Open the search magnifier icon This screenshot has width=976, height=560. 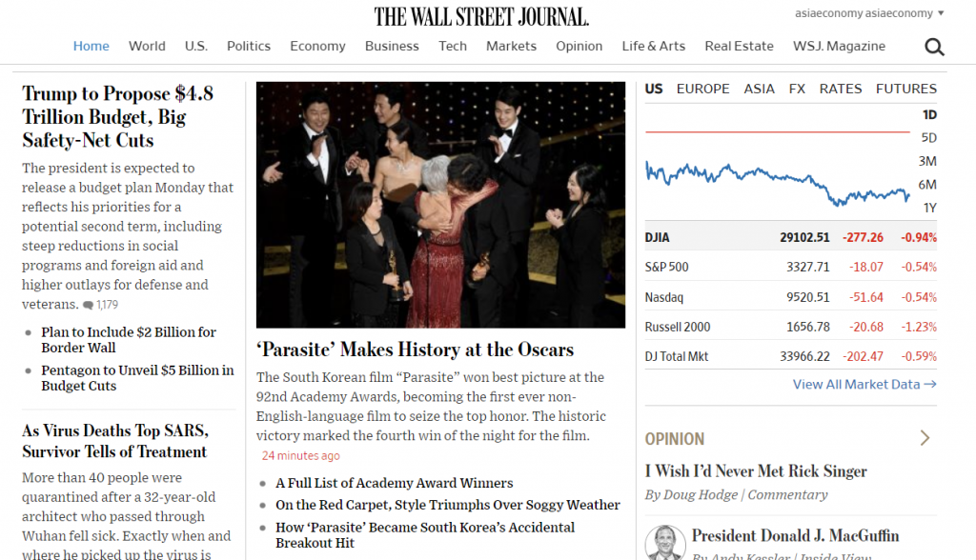tap(934, 47)
